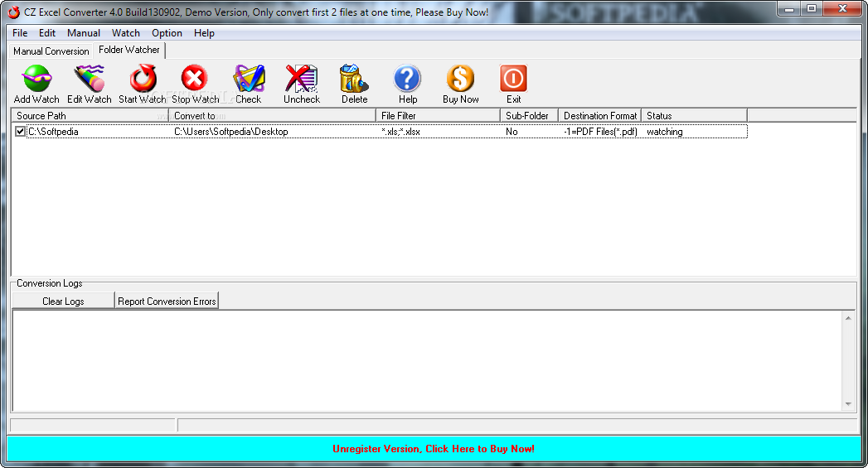Click the No sub-folder cell
Viewport: 868px width, 468px height.
[x=512, y=132]
